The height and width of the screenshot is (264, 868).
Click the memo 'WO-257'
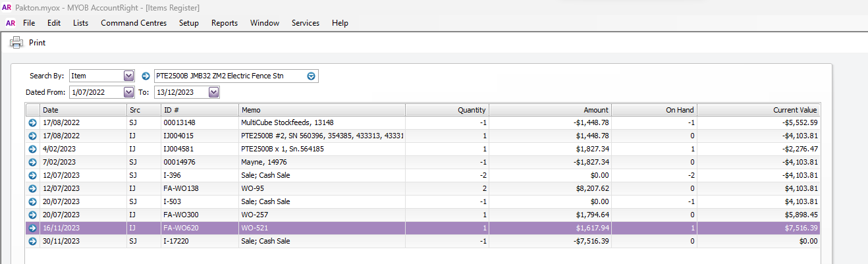click(254, 215)
